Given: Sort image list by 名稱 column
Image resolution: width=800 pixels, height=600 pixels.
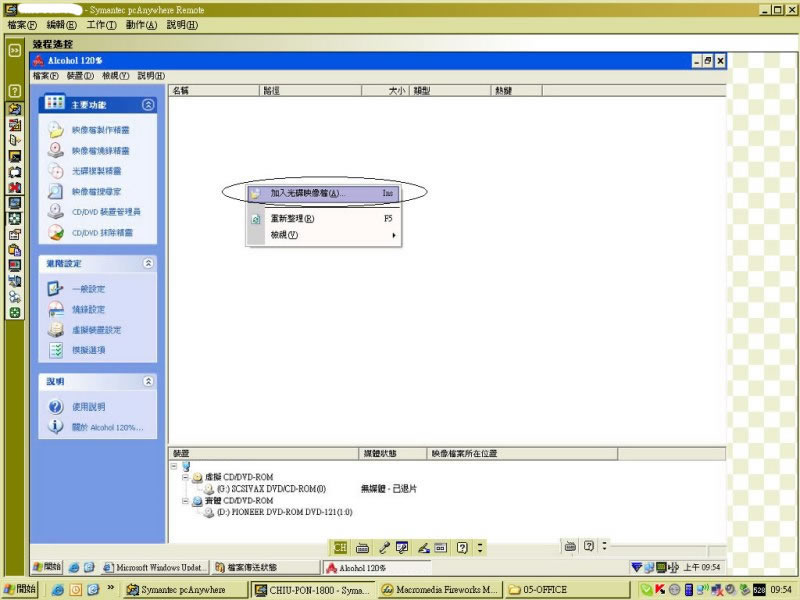Looking at the screenshot, I should point(214,91).
